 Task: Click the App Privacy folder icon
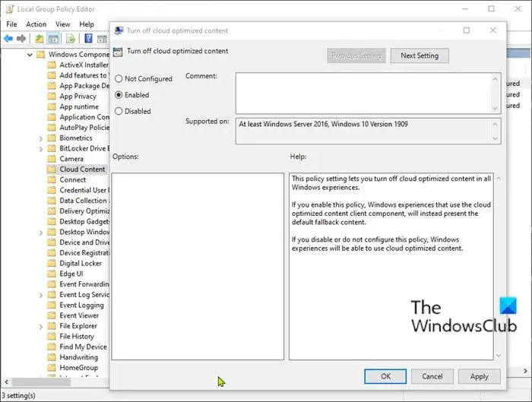click(52, 97)
